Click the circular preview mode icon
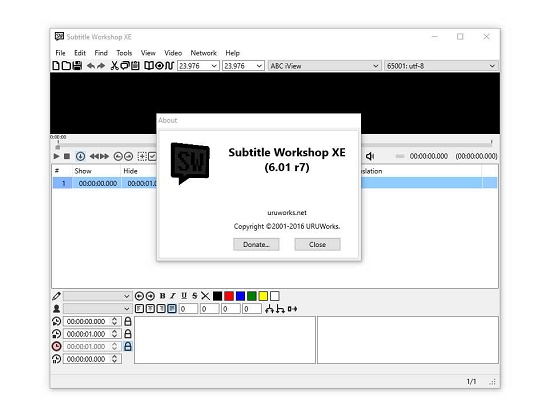 [159, 66]
